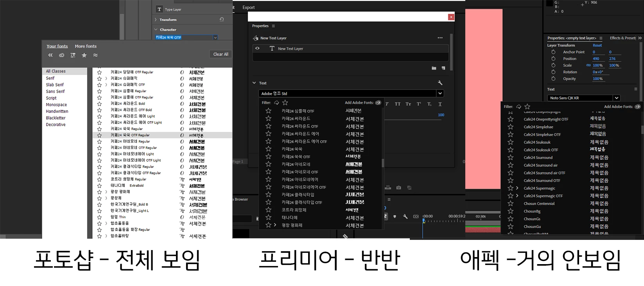Screen dimensions: 644x286
Task: Toggle Opacity stopwatch in After Effects
Action: [553, 79]
